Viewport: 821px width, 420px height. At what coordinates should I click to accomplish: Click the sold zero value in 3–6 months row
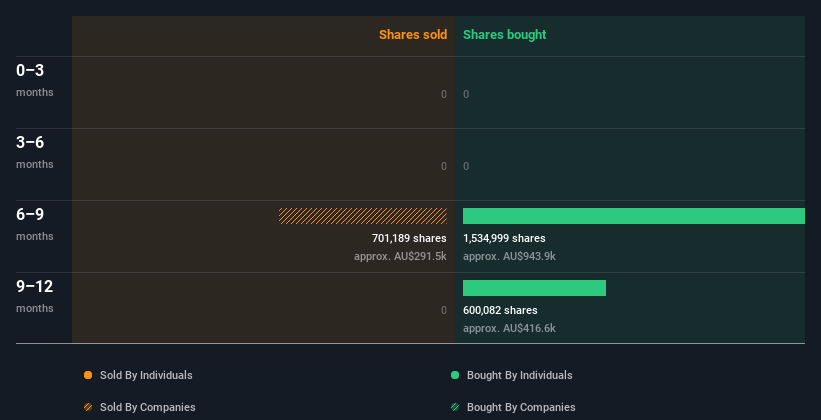[x=444, y=166]
